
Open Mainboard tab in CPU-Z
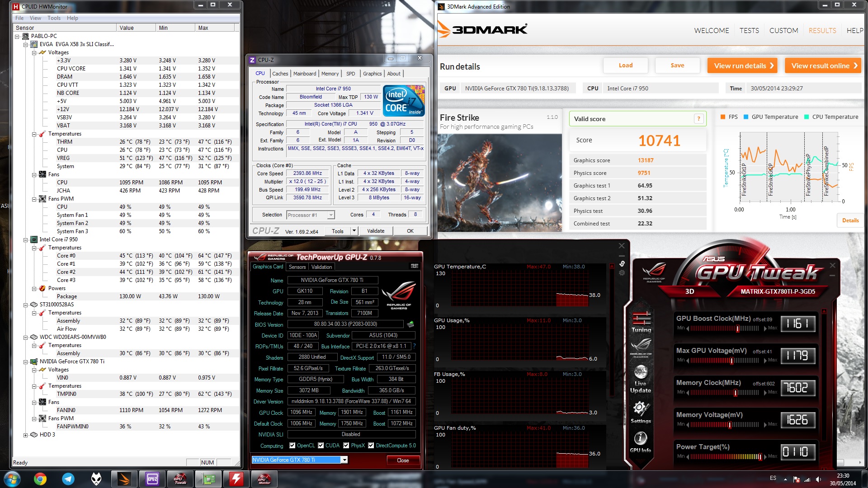tap(305, 74)
